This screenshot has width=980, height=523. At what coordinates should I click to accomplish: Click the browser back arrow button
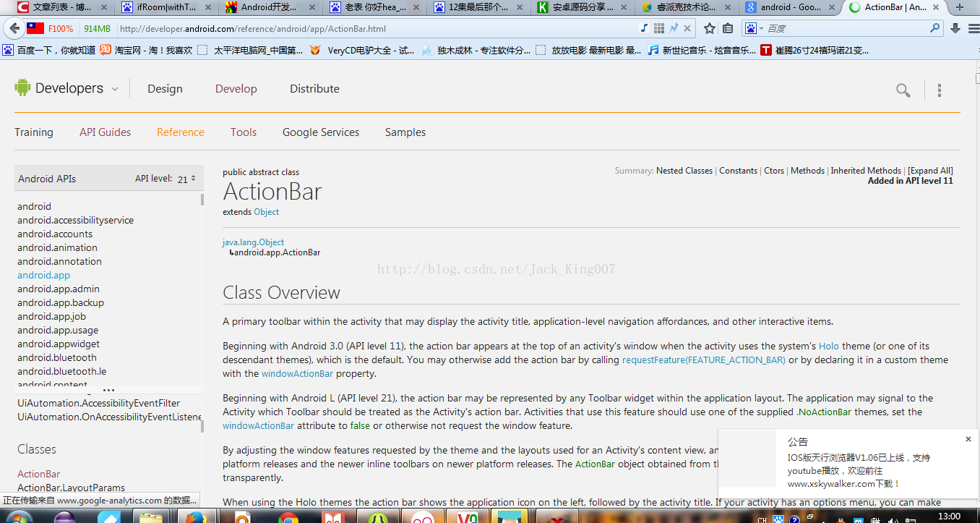click(x=13, y=28)
